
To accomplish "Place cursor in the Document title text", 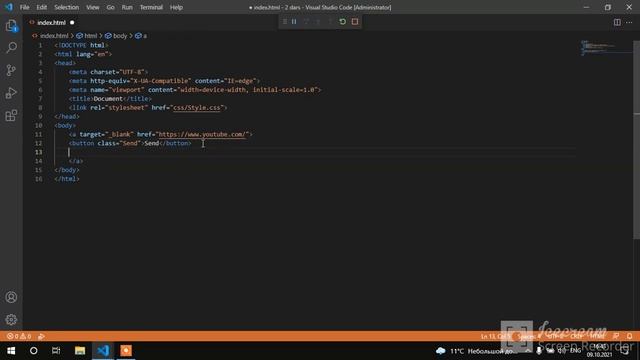I will 108,99.
